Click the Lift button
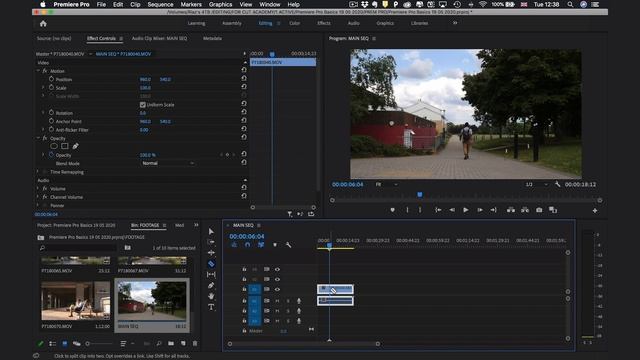Image resolution: width=640 pixels, height=360 pixels. pyautogui.click(x=511, y=210)
